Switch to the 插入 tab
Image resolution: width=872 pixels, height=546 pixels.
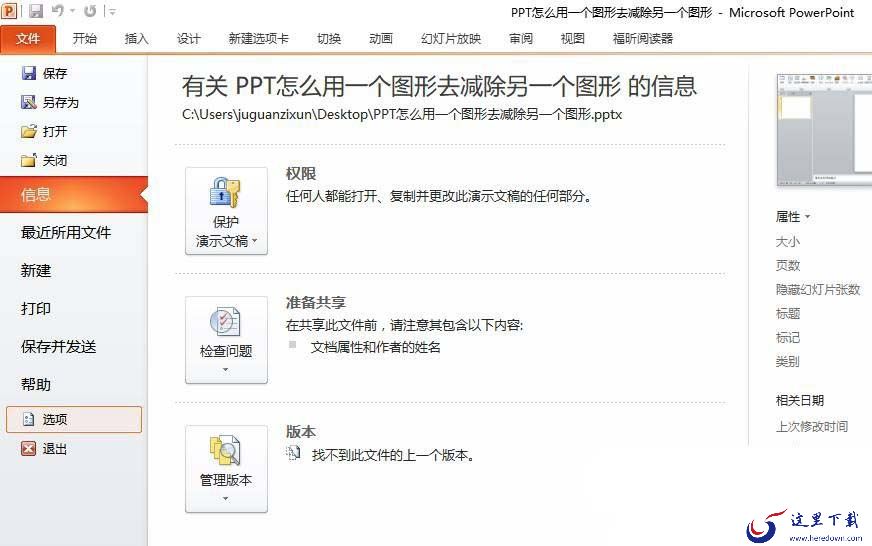pos(136,38)
